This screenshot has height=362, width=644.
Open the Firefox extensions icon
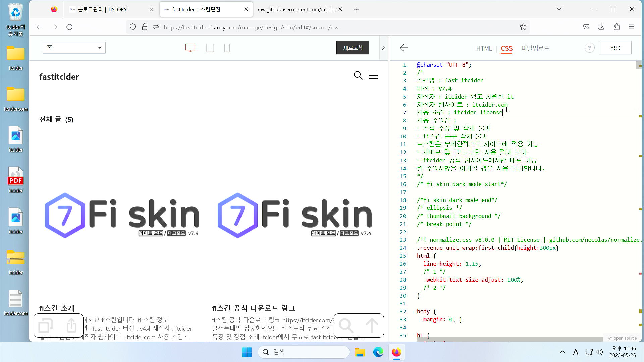(616, 27)
